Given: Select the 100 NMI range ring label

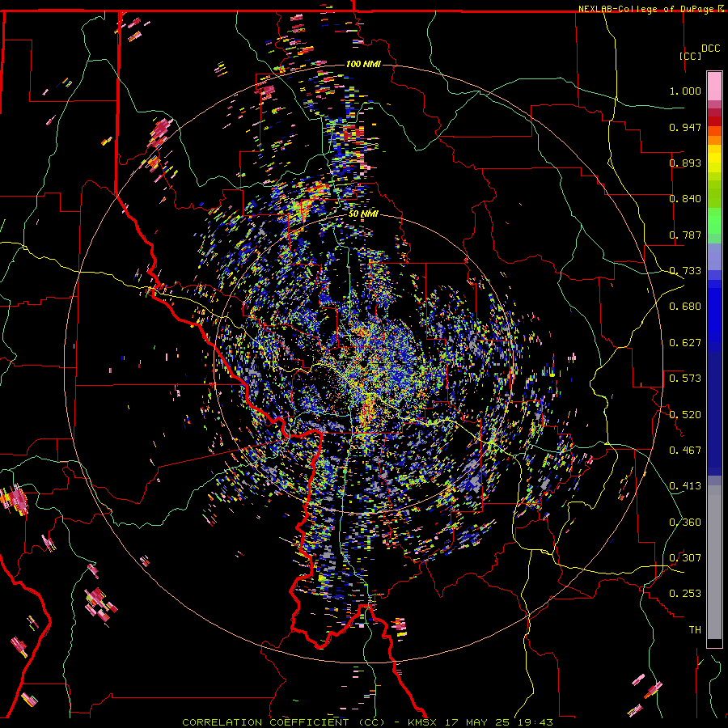Looking at the screenshot, I should click(363, 64).
